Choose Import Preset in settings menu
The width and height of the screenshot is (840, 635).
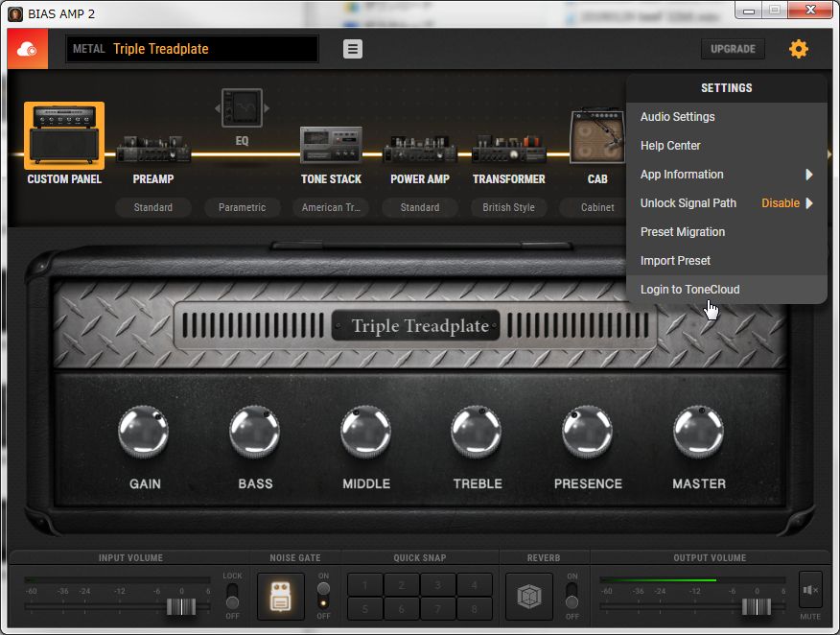(727, 261)
